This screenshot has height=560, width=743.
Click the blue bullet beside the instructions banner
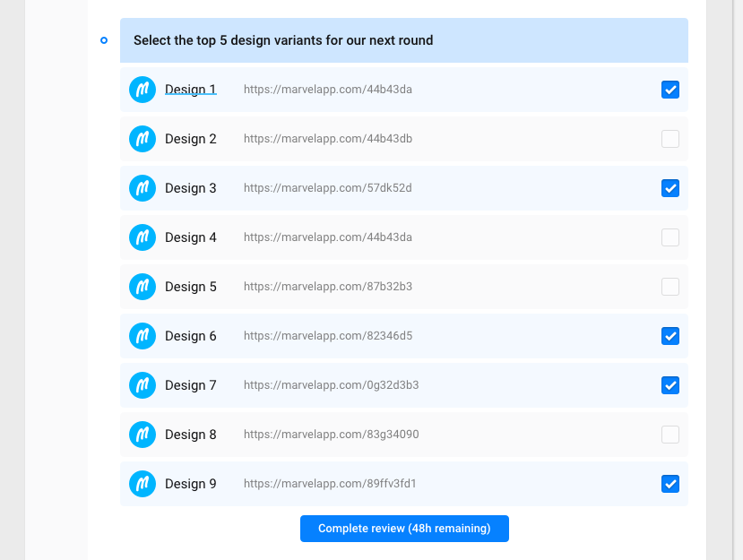click(103, 40)
